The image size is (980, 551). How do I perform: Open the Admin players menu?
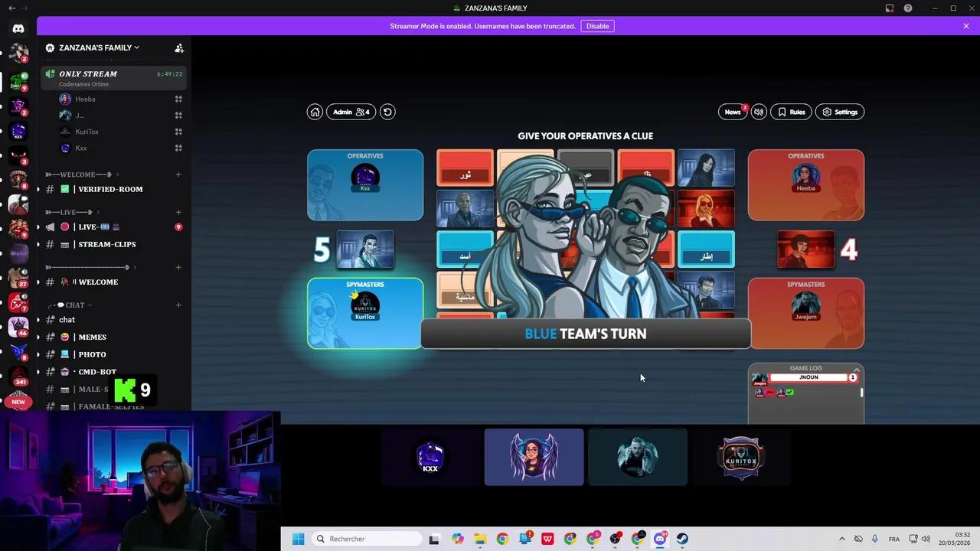point(351,112)
